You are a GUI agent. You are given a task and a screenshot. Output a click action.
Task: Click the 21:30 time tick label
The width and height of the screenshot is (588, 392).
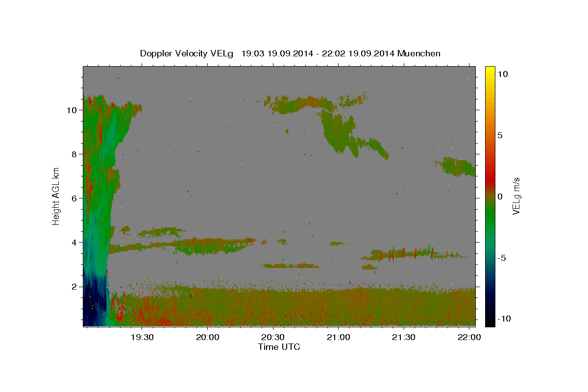[404, 338]
